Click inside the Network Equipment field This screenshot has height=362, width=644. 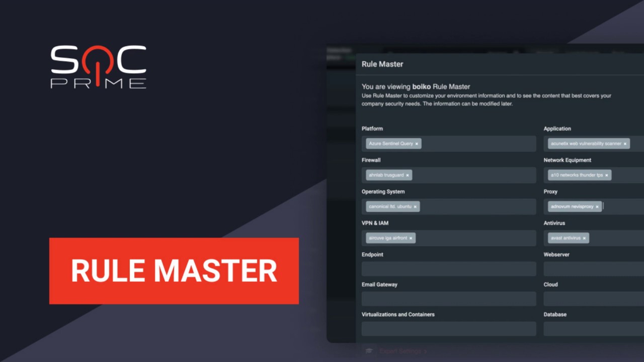(x=594, y=175)
